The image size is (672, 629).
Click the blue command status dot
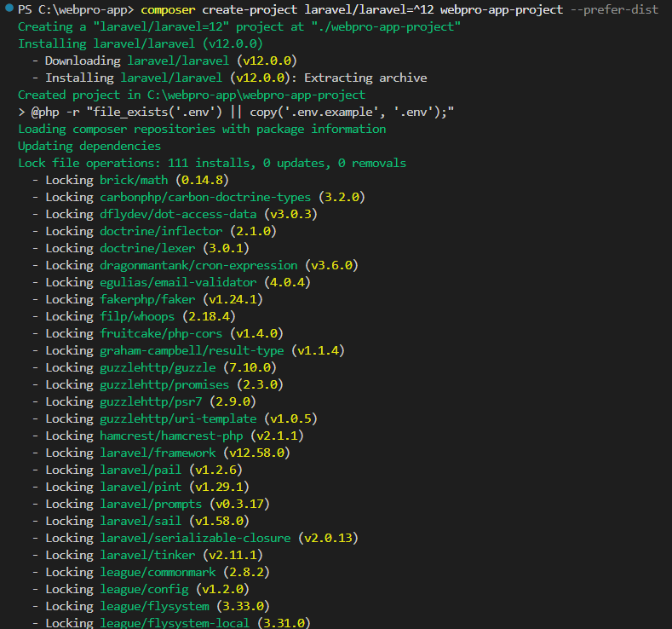pos(9,8)
